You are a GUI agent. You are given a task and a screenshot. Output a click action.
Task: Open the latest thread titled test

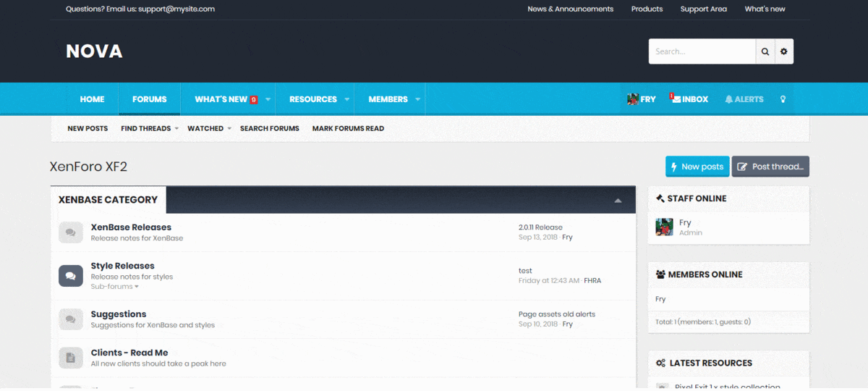(525, 271)
